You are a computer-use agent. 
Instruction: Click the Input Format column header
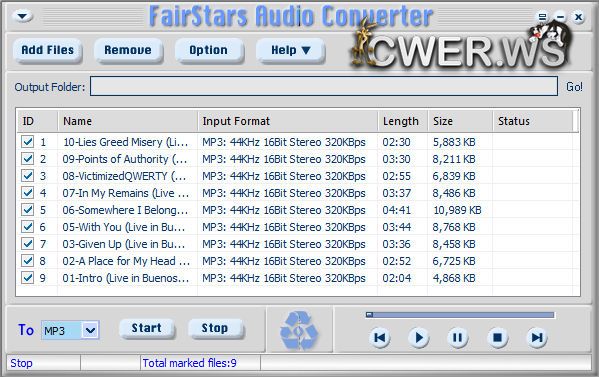[x=288, y=121]
